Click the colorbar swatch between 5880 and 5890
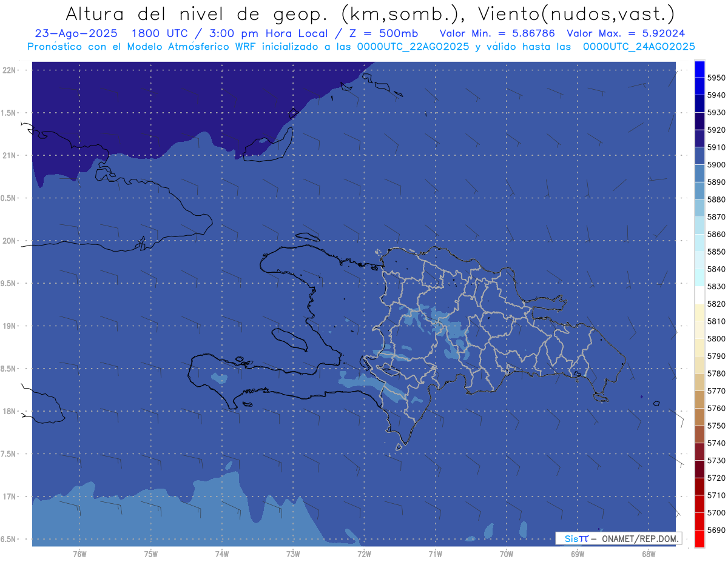The height and width of the screenshot is (562, 728). (699, 190)
